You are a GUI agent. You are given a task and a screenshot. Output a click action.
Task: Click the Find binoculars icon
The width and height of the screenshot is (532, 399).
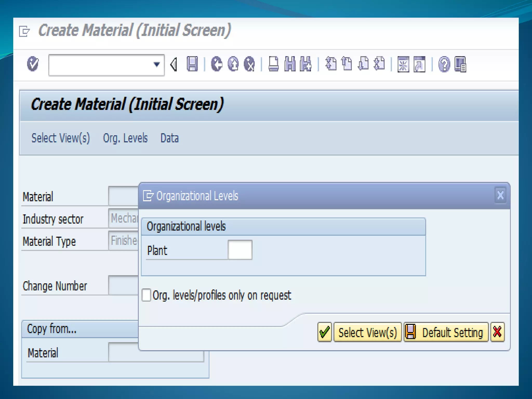click(x=290, y=64)
